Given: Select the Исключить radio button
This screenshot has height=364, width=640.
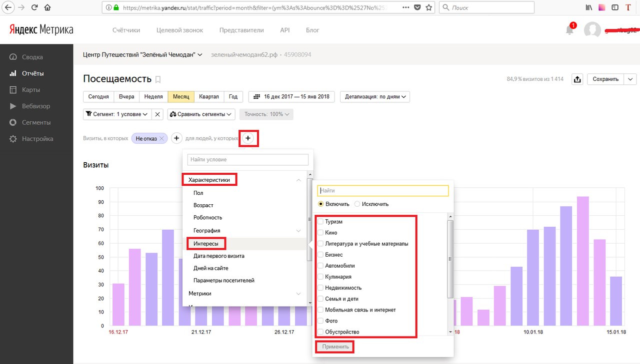Looking at the screenshot, I should [x=357, y=204].
